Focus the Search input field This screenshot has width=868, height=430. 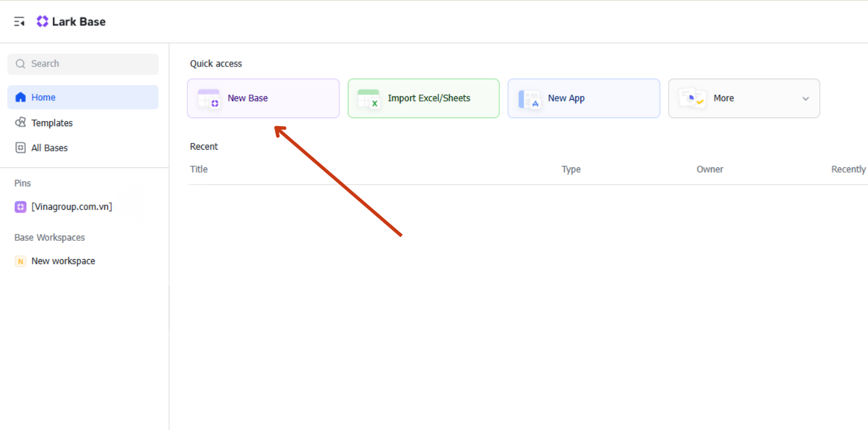86,64
